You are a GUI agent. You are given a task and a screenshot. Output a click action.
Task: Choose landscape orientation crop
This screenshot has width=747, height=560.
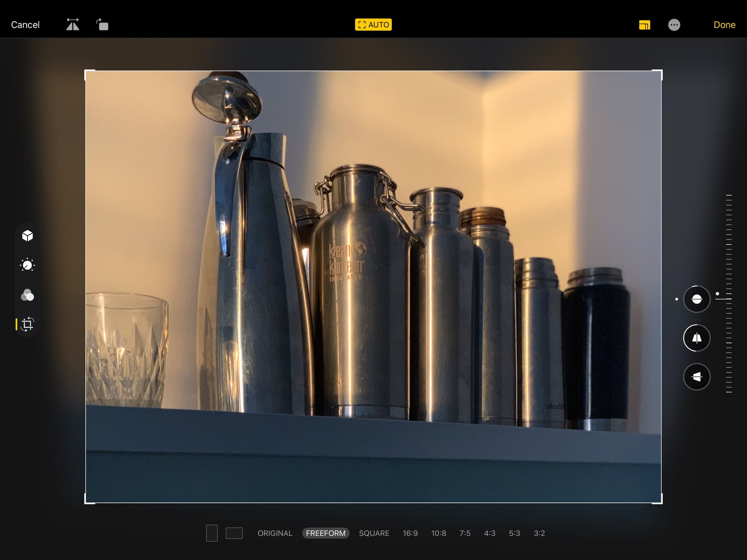coord(234,533)
